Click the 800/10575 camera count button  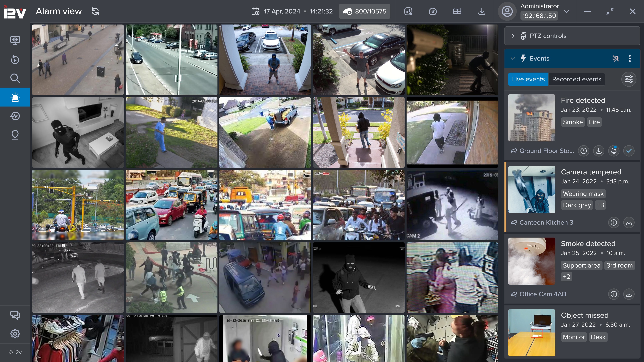coord(364,11)
